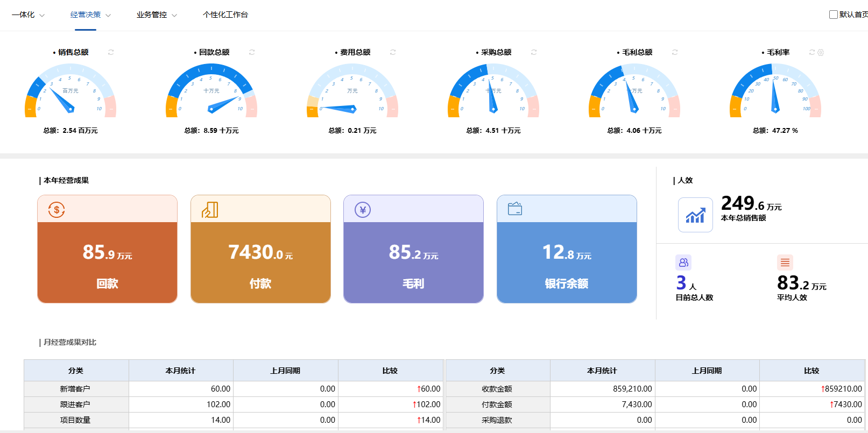
Task: Click the 付款 document icon
Action: (x=210, y=210)
